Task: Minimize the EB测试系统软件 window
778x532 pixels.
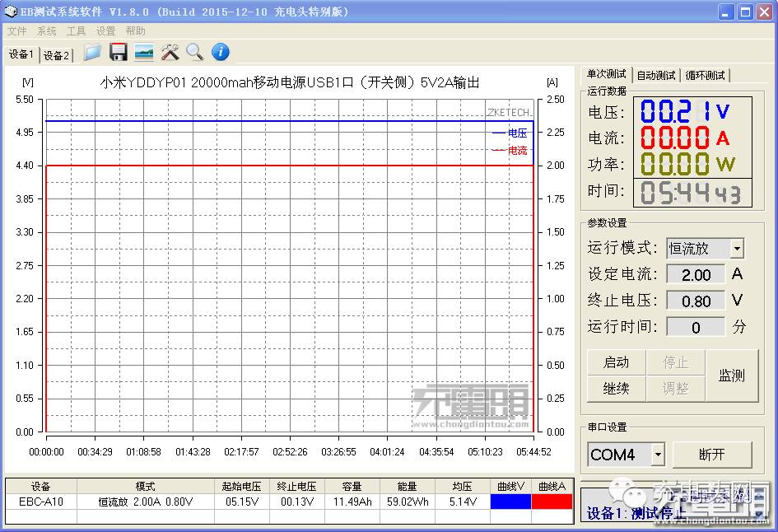Action: coord(726,12)
